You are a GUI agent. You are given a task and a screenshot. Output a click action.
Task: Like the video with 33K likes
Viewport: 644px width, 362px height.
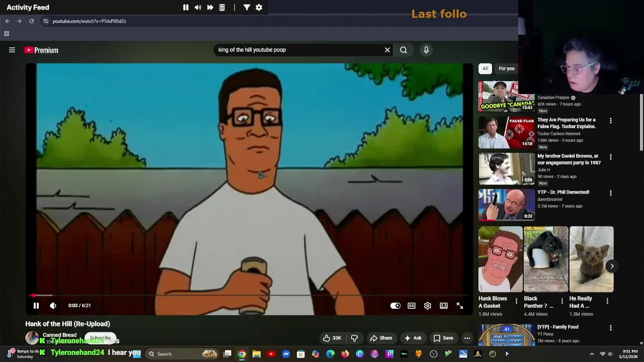332,338
